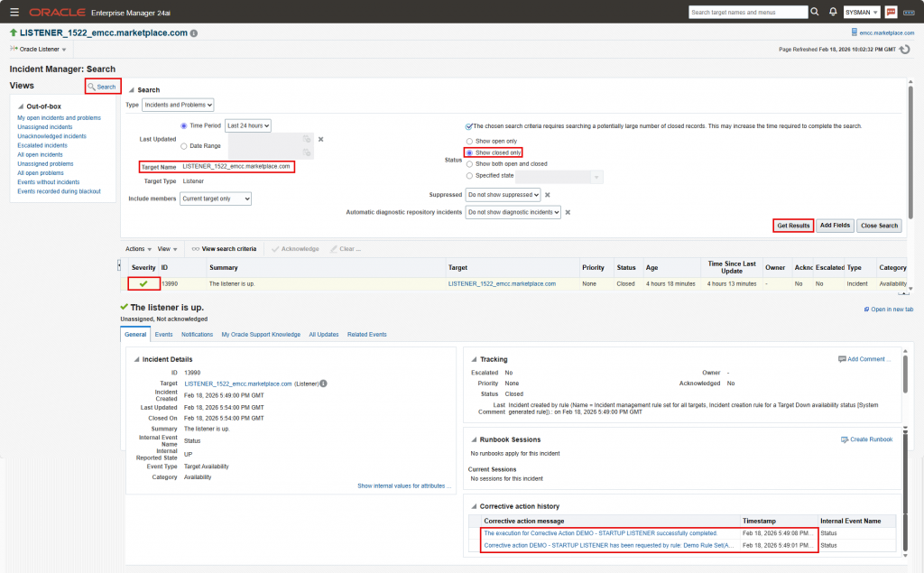
Task: Open the notifications bell
Action: click(x=833, y=13)
